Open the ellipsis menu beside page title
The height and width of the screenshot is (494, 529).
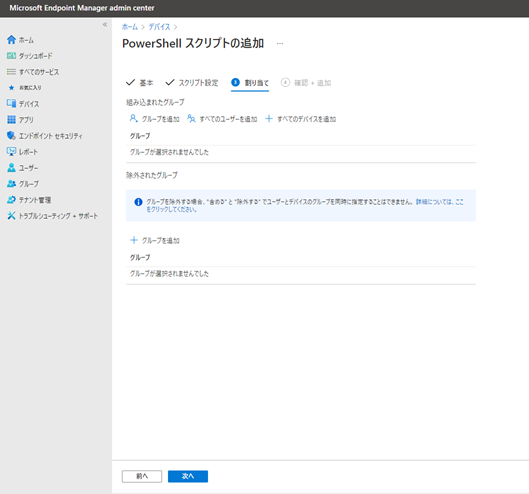(x=280, y=43)
